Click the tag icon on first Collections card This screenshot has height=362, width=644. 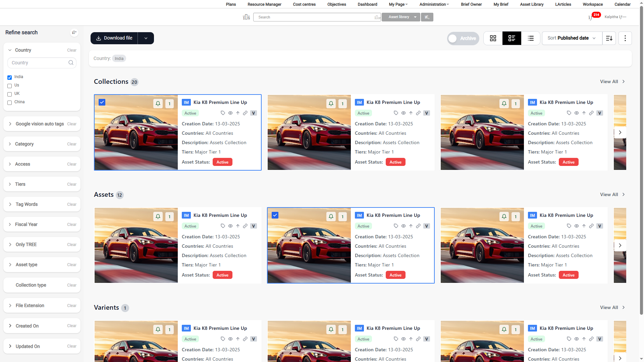coord(223,113)
